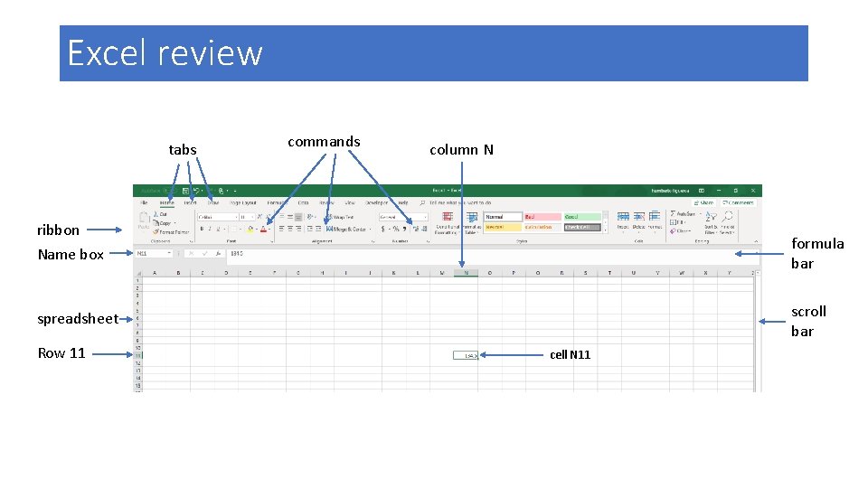Click the vertical scroll bar
868x488 pixels.
[x=758, y=331]
